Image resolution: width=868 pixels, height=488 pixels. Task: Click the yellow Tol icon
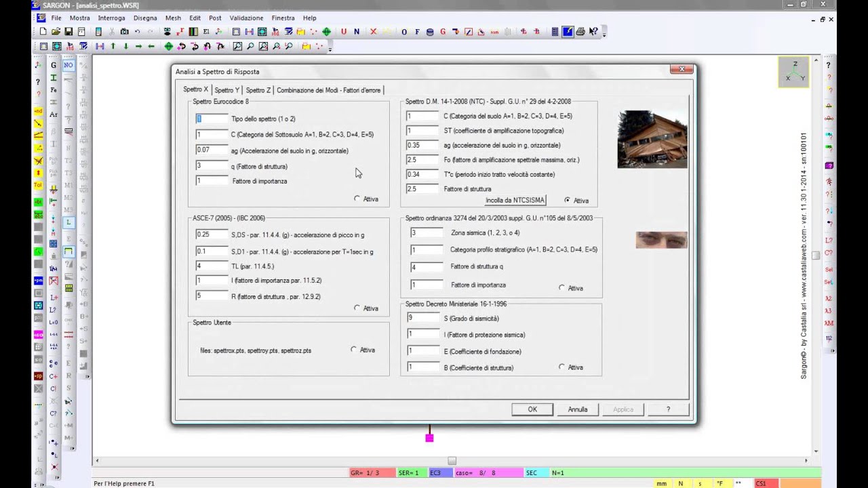point(38,184)
